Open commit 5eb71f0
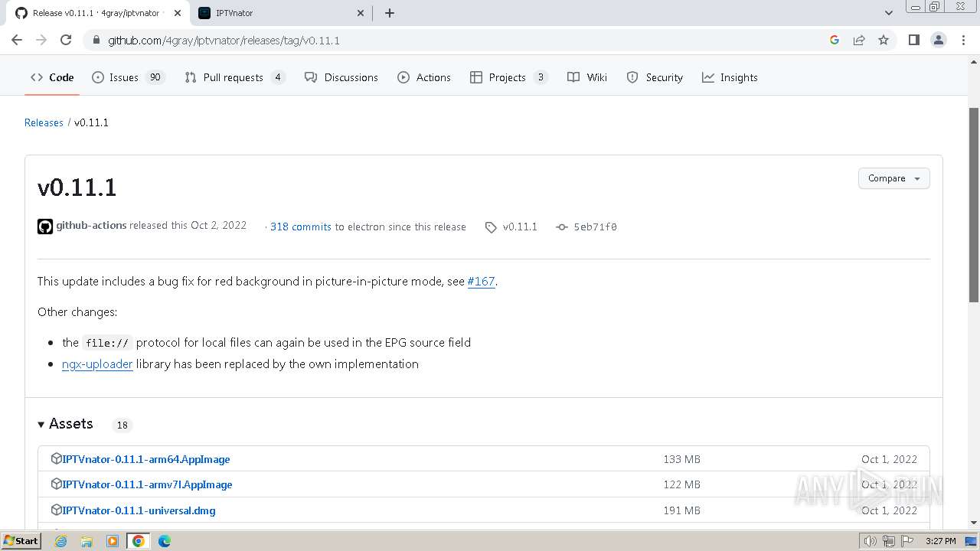This screenshot has height=551, width=980. 595,227
